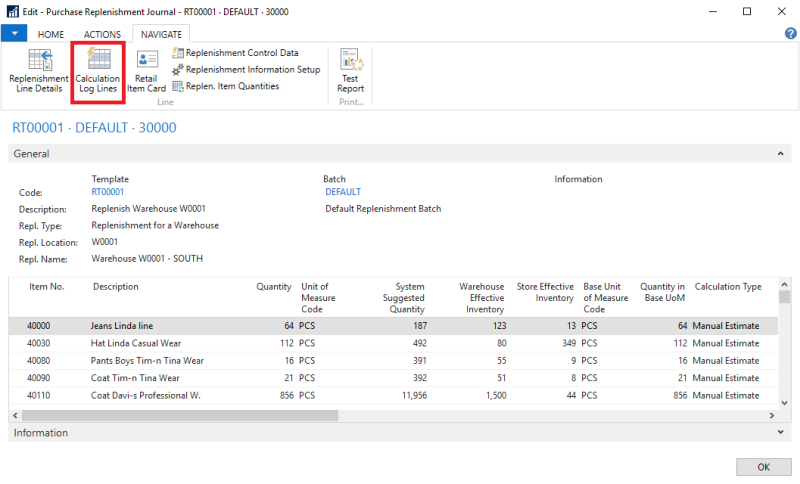
Task: Click Warehouse W0001 - SOUTH name value
Action: click(147, 259)
